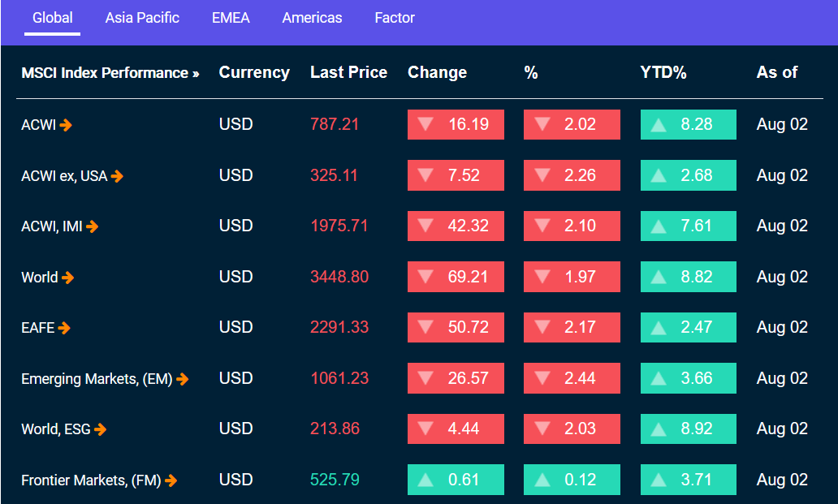838x504 pixels.
Task: Click the arrow icon beside ACWI ex, USA
Action: (x=118, y=175)
